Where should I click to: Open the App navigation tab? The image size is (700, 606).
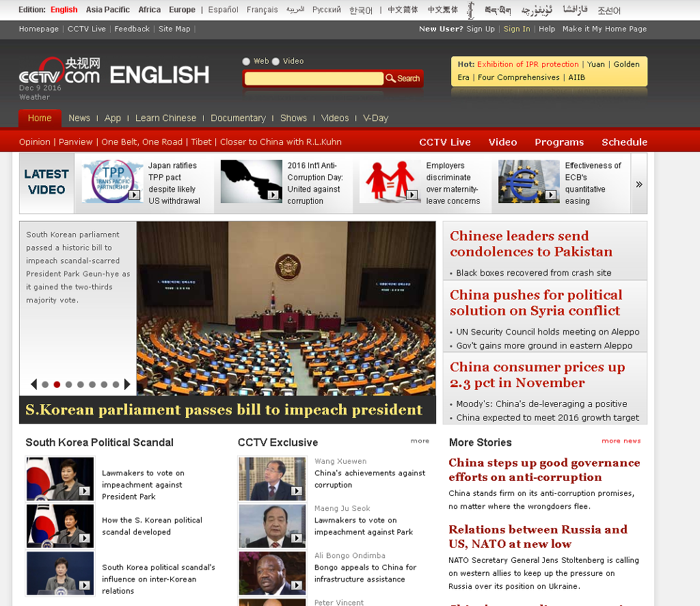113,118
